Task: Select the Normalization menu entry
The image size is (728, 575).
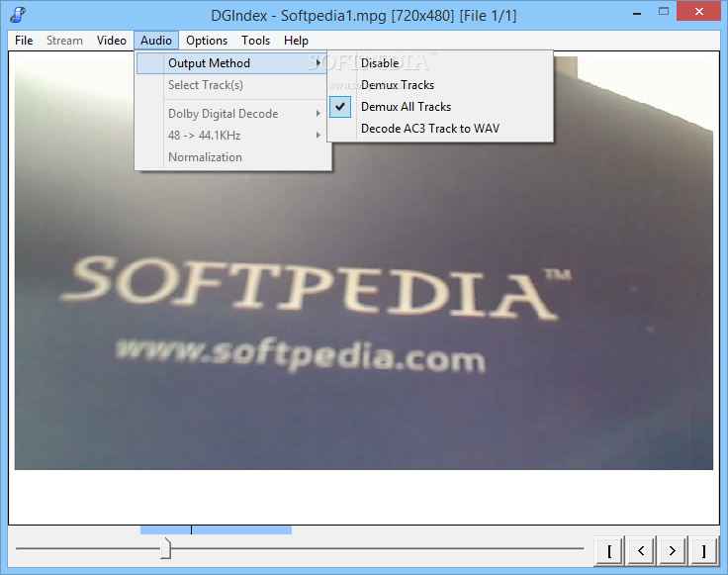Action: (x=233, y=157)
